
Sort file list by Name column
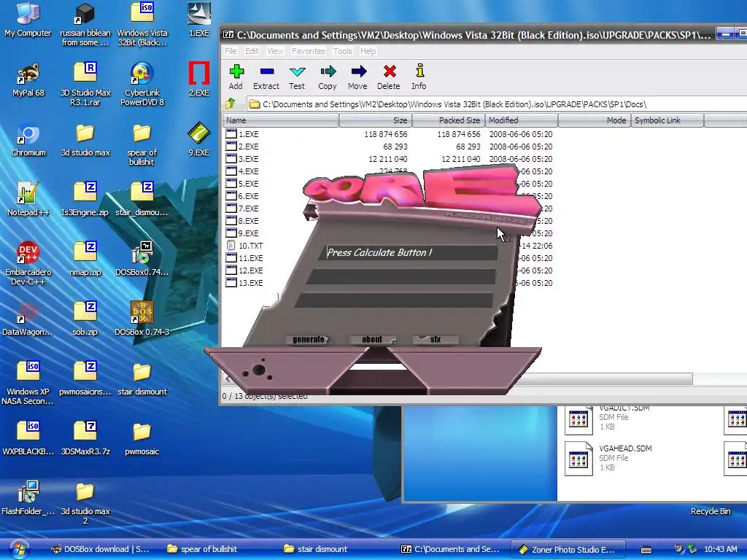pyautogui.click(x=281, y=120)
